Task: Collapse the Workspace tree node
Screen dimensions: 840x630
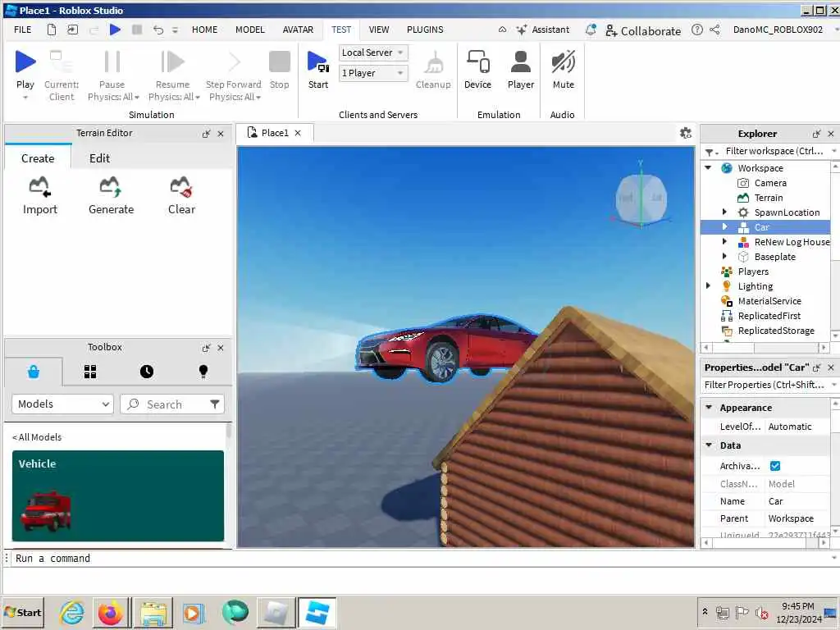Action: coord(708,167)
